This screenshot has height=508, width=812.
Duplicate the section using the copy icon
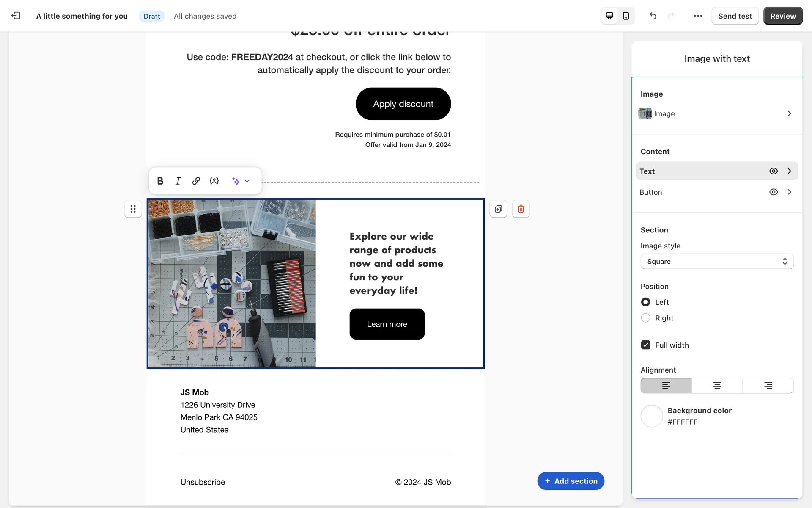point(498,209)
